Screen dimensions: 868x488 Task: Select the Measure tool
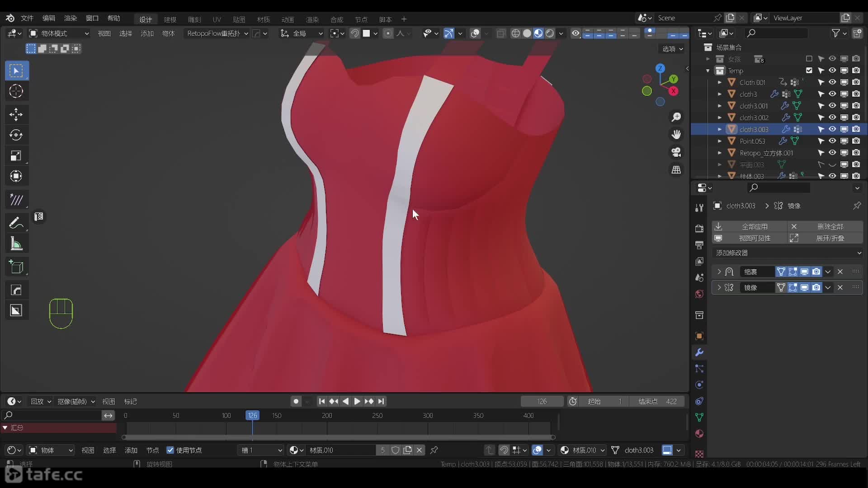[16, 244]
